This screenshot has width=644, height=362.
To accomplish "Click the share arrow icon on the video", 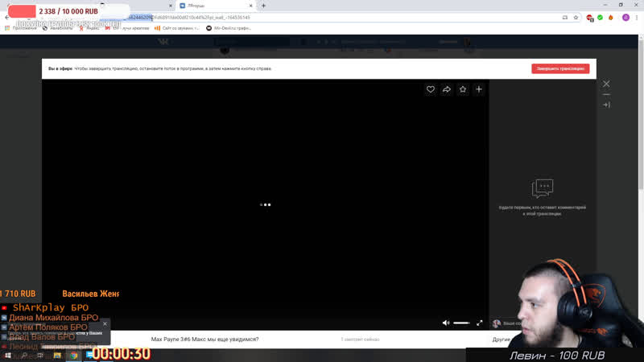I will coord(447,89).
